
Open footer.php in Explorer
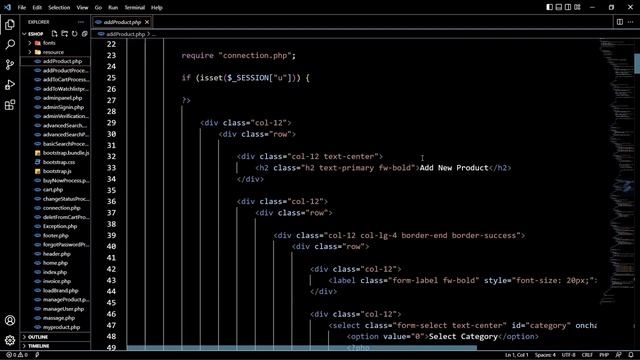pos(56,236)
